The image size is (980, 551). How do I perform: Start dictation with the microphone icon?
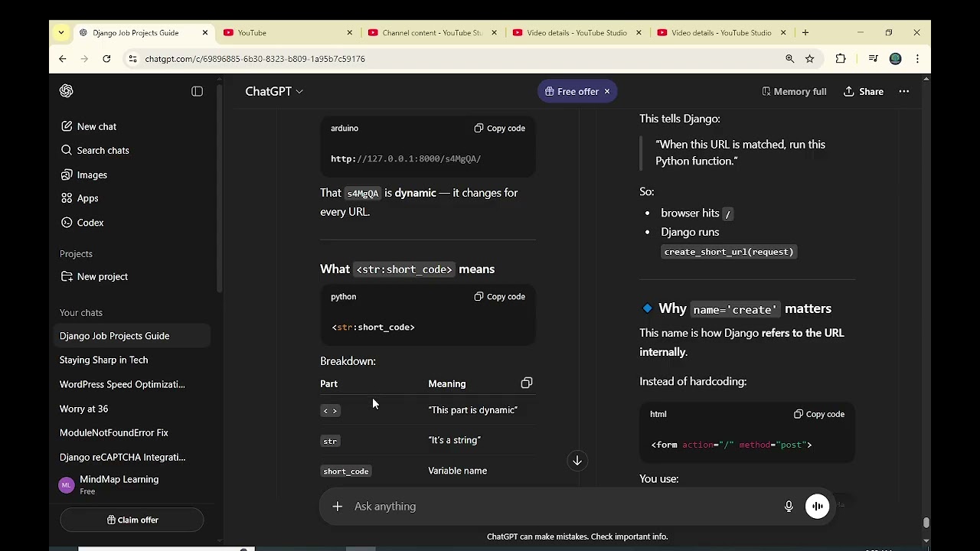pos(789,506)
